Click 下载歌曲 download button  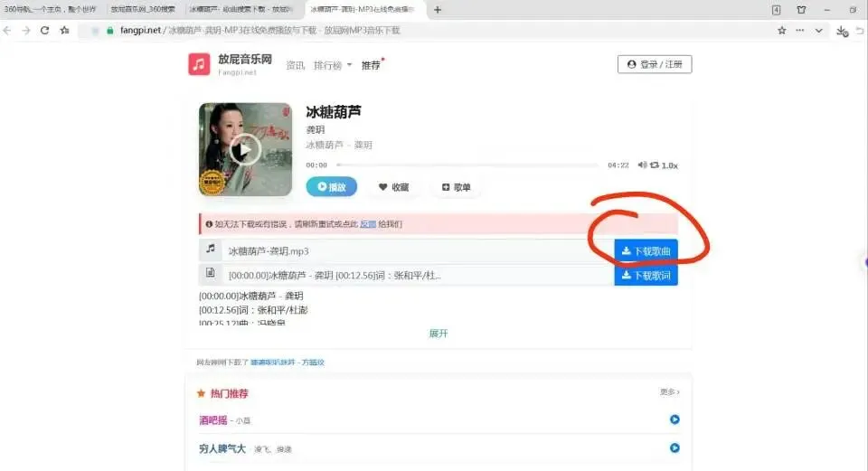pos(646,250)
